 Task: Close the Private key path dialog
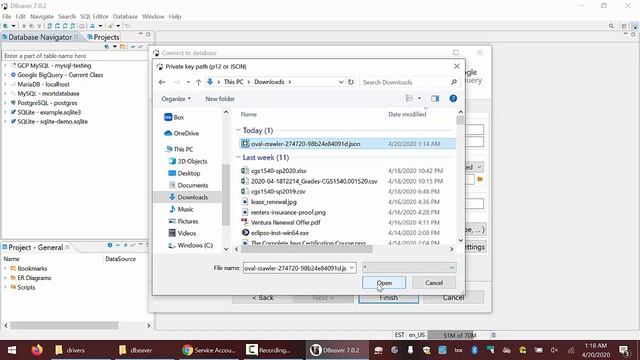(x=457, y=66)
